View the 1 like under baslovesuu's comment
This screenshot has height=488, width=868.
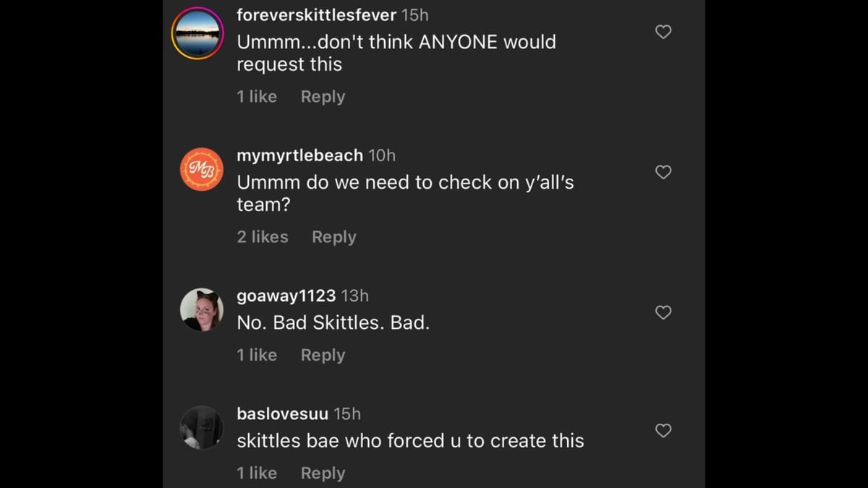click(256, 473)
